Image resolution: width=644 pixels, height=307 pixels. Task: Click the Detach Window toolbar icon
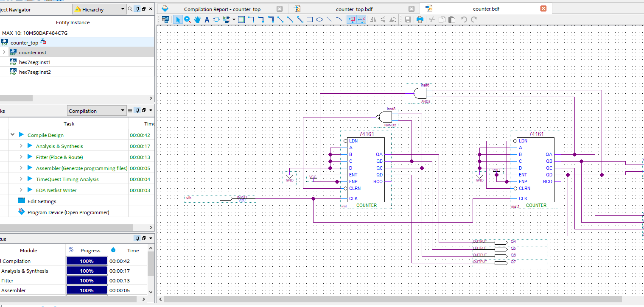[x=165, y=20]
